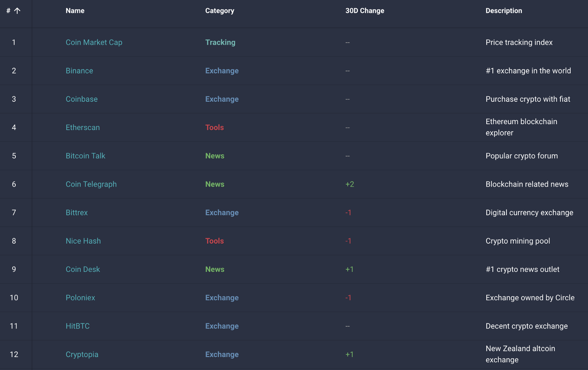Viewport: 588px width, 370px height.
Task: Sort by 30D Change column header
Action: tap(365, 11)
